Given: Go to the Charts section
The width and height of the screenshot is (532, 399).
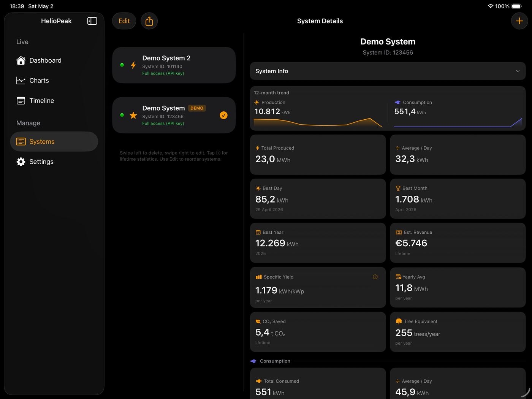Looking at the screenshot, I should click(54, 81).
